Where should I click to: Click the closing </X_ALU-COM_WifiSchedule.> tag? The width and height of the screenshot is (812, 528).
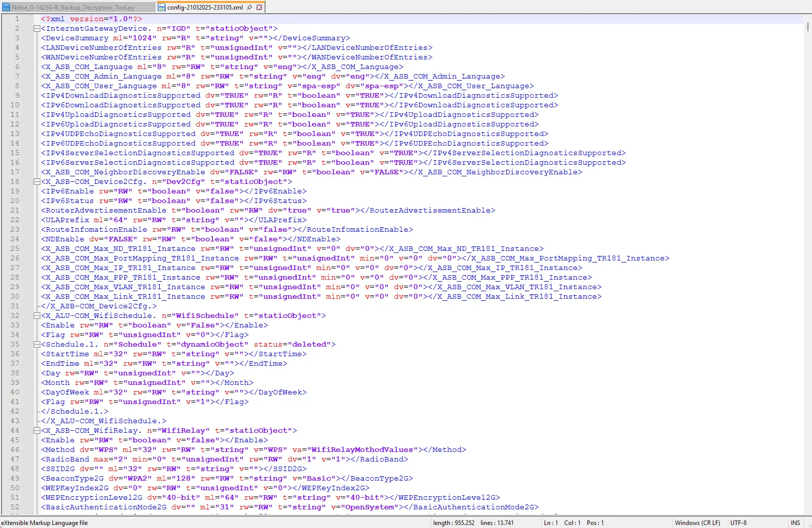tap(104, 421)
